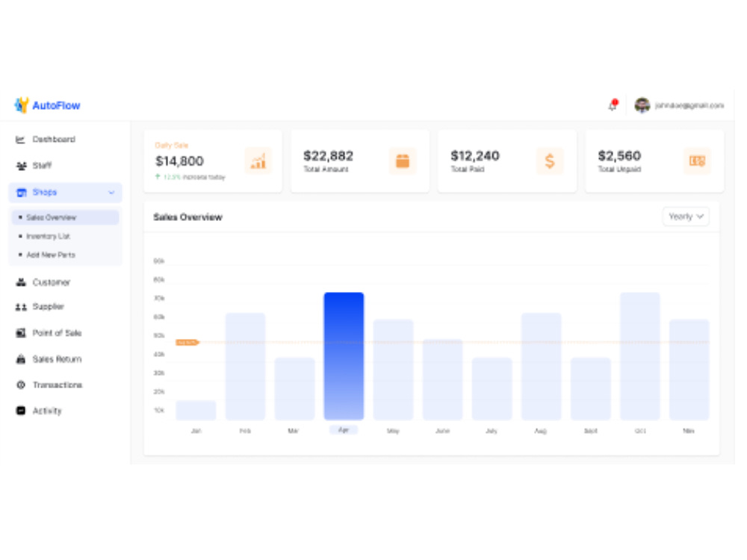Open the Sales Return page
This screenshot has height=560, width=747.
tap(58, 359)
